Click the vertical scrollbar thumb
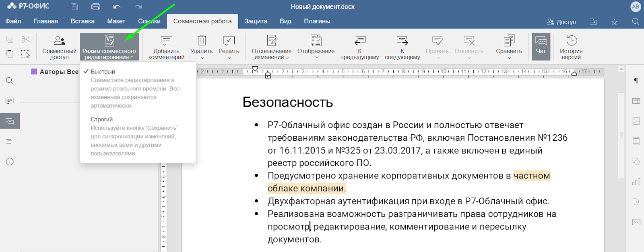Image resolution: width=644 pixels, height=252 pixels. 621,135
